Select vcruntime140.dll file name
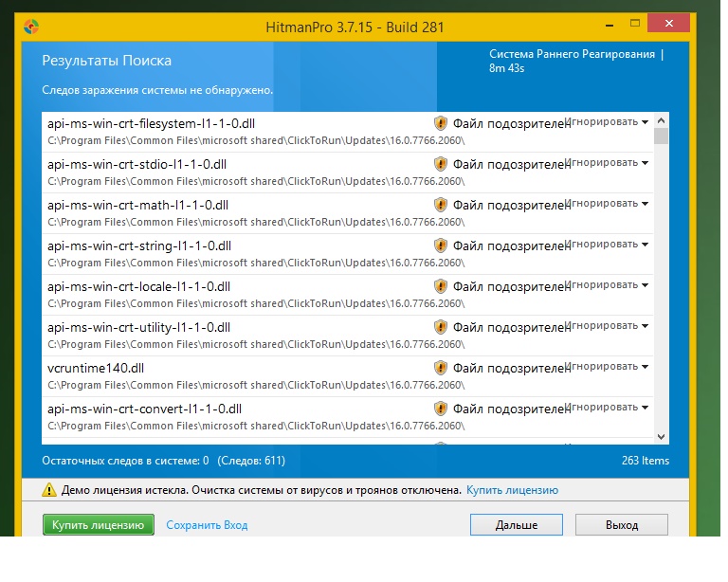This screenshot has height=582, width=728. (96, 368)
